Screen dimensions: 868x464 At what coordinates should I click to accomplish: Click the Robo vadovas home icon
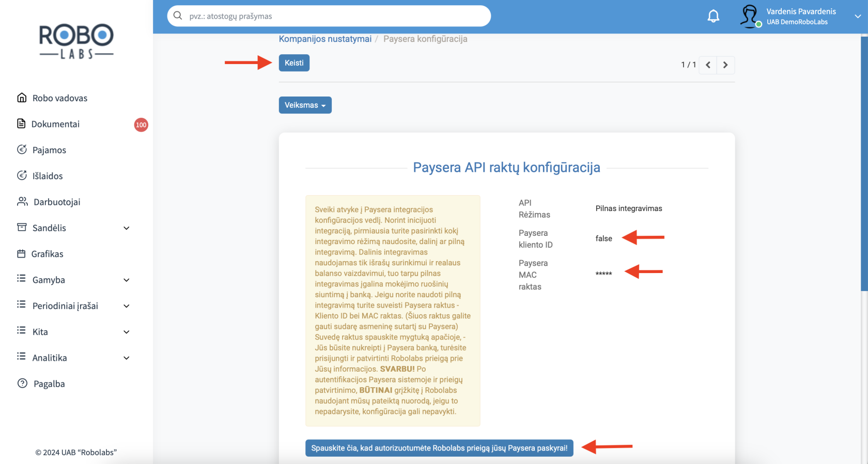pyautogui.click(x=22, y=98)
